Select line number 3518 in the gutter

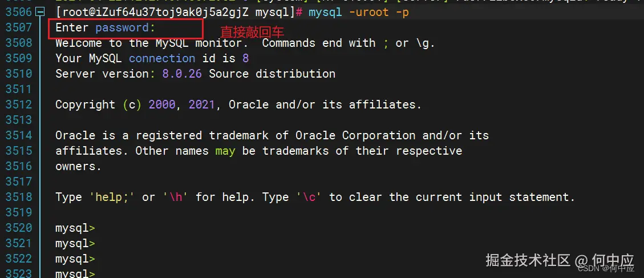click(18, 197)
